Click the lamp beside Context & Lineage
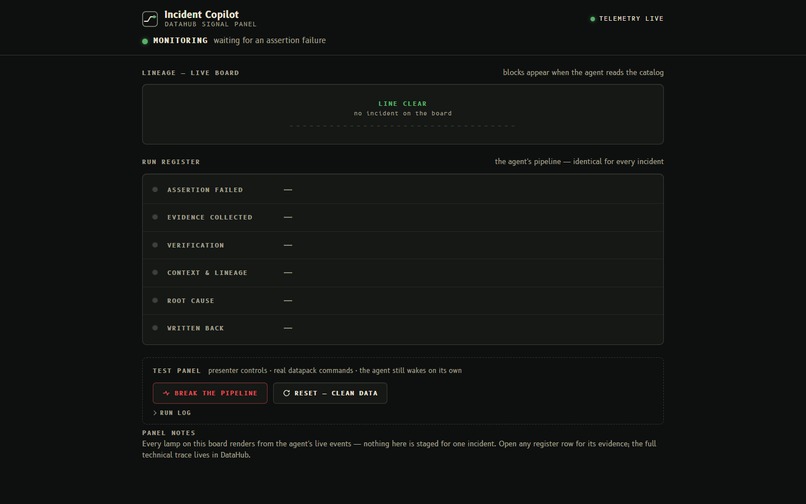This screenshot has width=806, height=504. [x=155, y=273]
